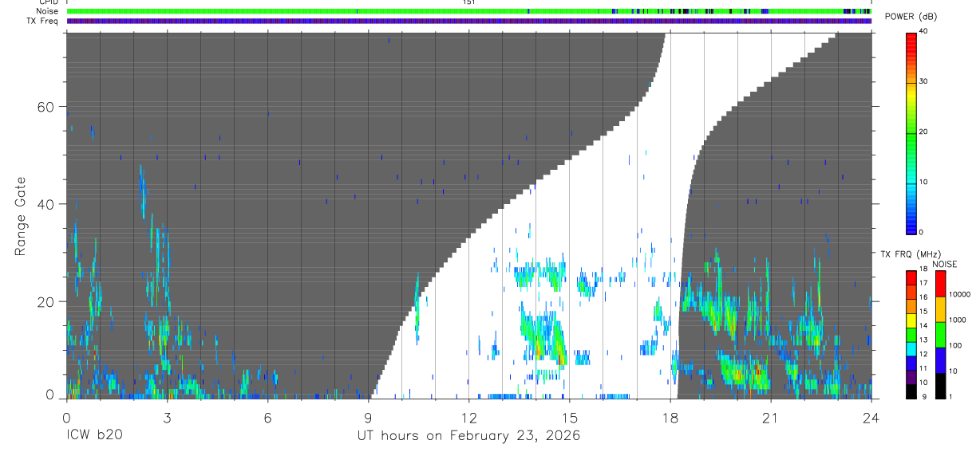Click the red segment of noise color bar
This screenshot has width=980, height=452.
[x=939, y=284]
